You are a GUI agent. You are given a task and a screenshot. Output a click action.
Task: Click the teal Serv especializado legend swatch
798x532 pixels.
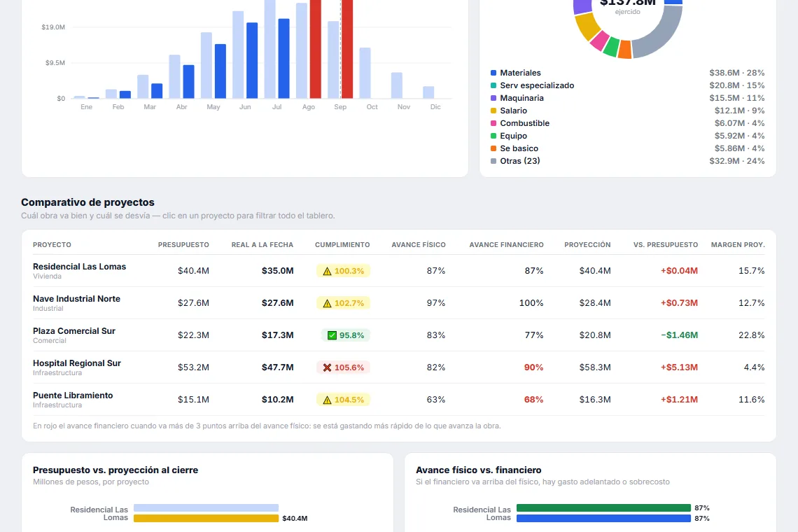click(x=493, y=85)
